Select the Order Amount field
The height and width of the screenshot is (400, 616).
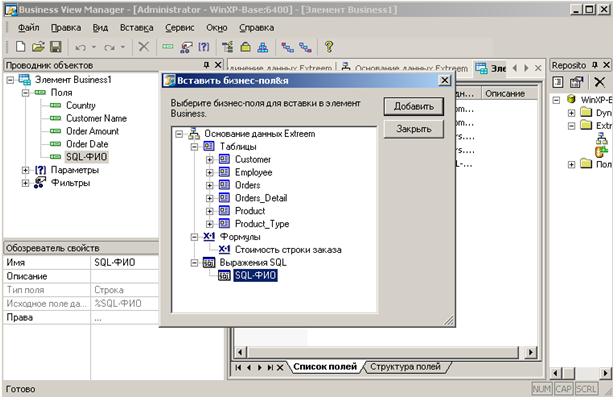tap(92, 131)
